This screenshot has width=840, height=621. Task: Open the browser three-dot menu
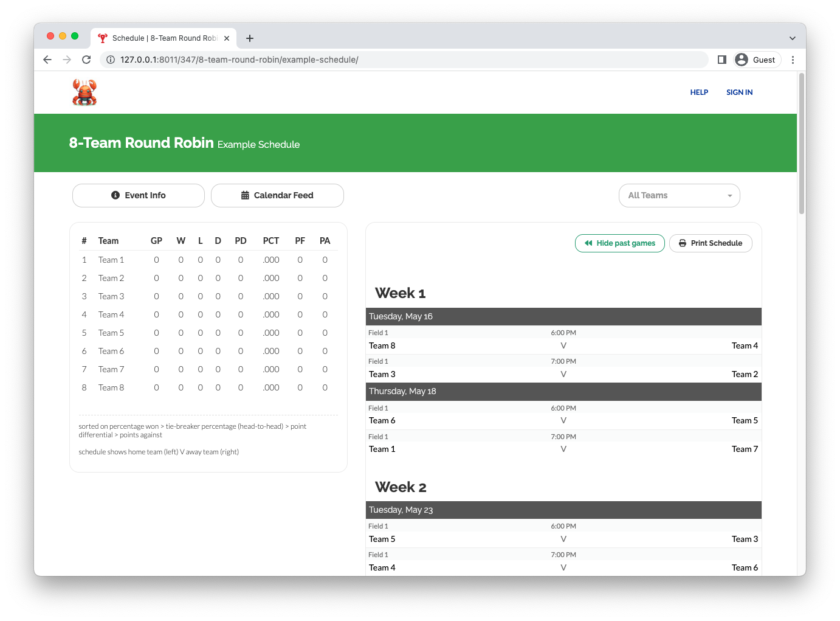pos(793,60)
